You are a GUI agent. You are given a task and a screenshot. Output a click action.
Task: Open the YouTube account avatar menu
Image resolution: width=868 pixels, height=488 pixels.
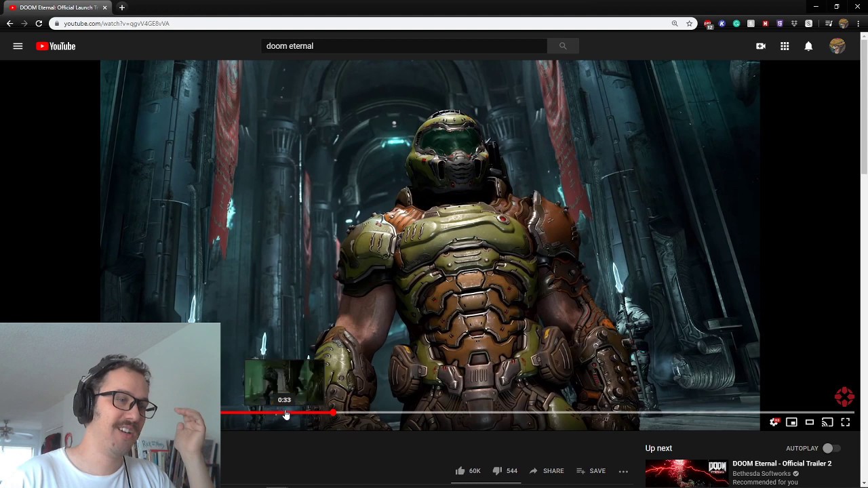[837, 46]
